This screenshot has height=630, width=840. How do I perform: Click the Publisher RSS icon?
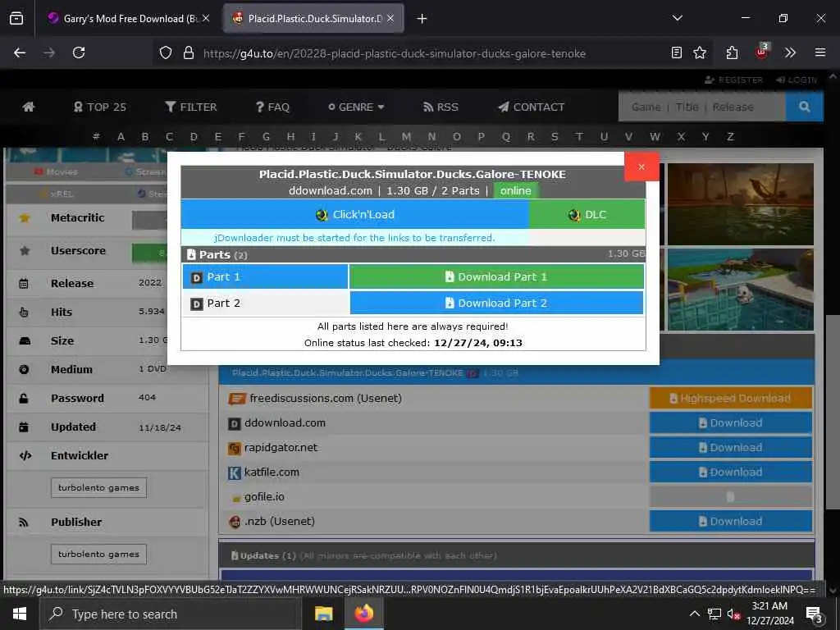[24, 522]
